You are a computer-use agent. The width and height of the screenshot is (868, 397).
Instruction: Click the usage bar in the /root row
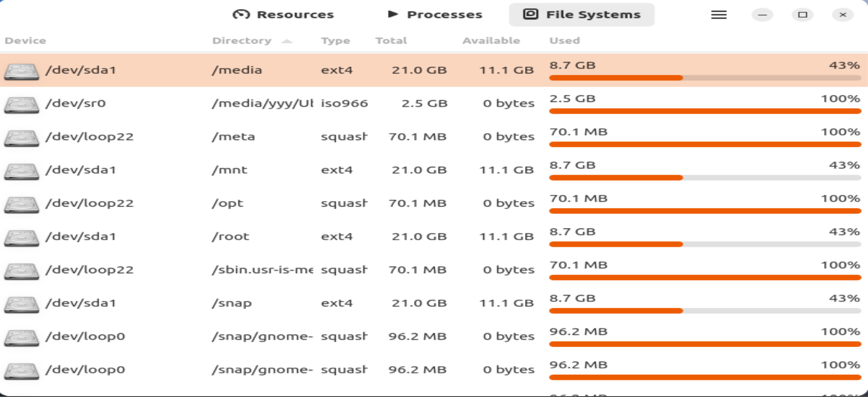pyautogui.click(x=705, y=244)
